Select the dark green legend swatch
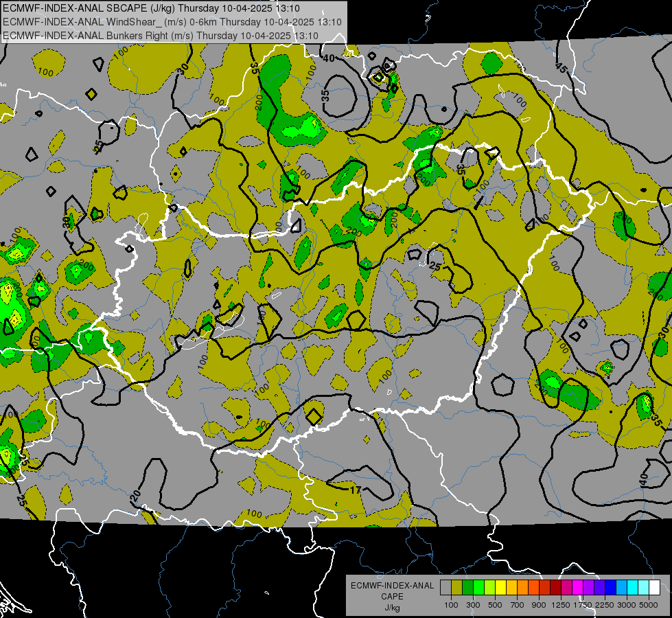Screen dimensions: 672x618 [467, 587]
